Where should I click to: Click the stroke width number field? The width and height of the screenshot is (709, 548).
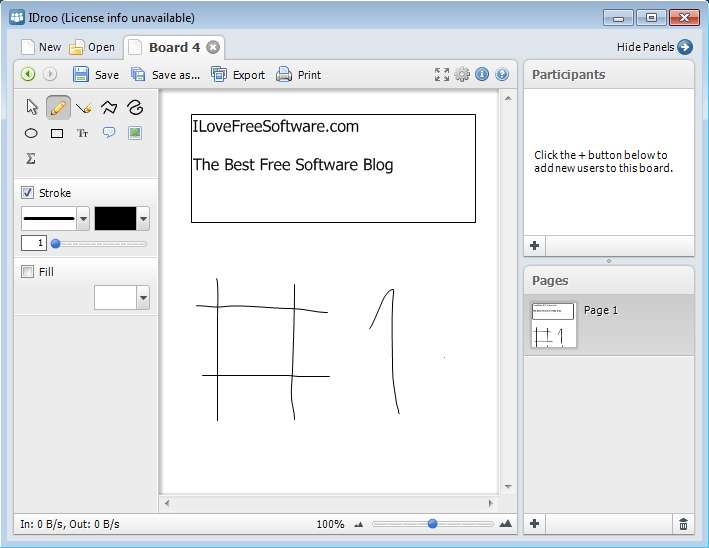34,243
